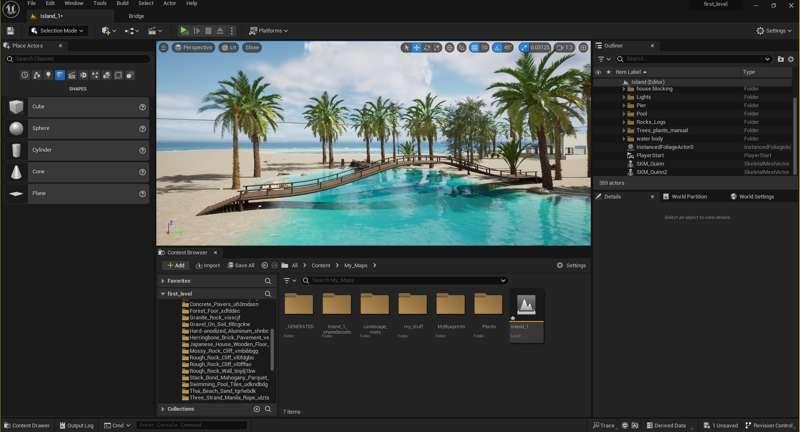Image resolution: width=800 pixels, height=432 pixels.
Task: Open the viewport Show flags menu
Action: (252, 47)
